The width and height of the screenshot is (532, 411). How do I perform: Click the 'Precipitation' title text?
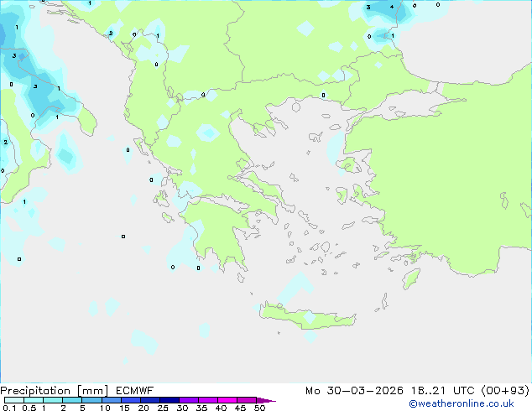click(35, 391)
